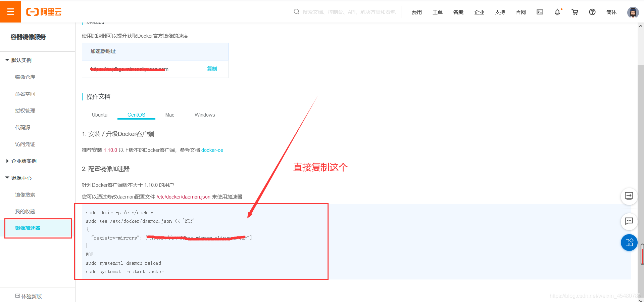Image resolution: width=644 pixels, height=302 pixels.
Task: Open the notification bell
Action: (557, 12)
